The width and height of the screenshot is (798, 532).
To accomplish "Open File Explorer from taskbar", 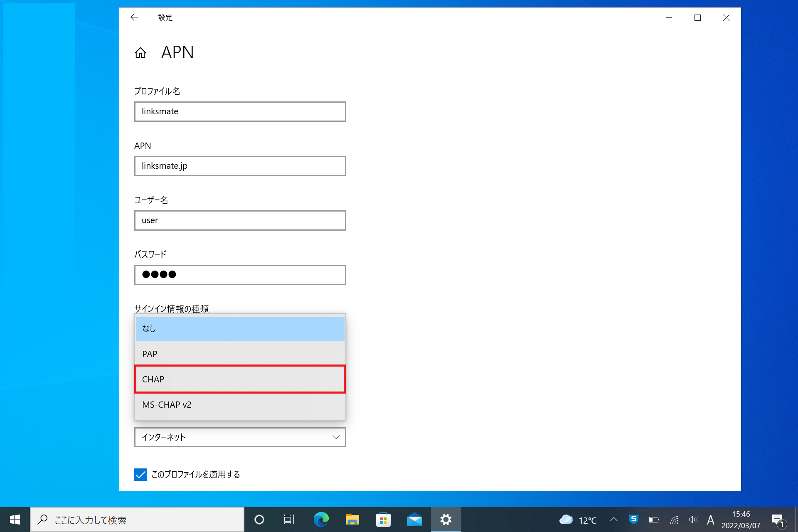I will [352, 520].
